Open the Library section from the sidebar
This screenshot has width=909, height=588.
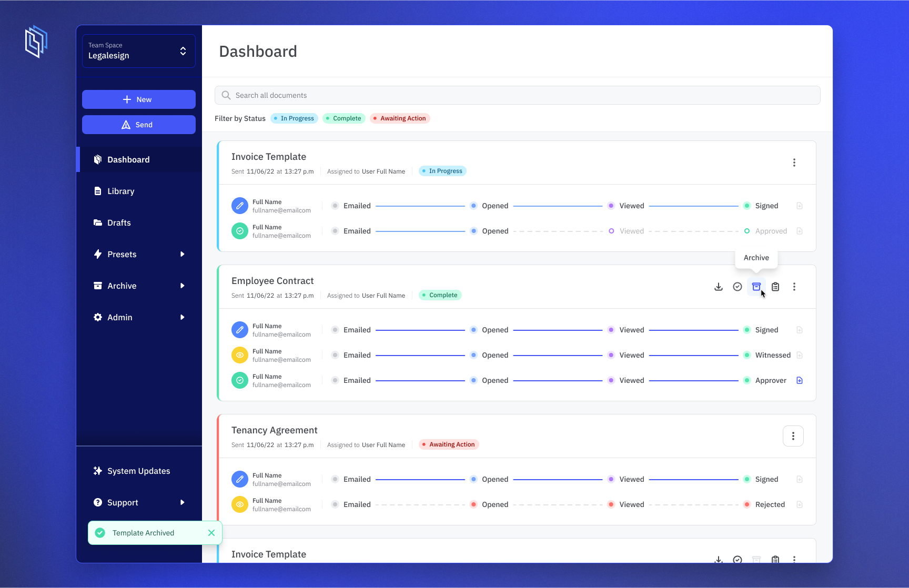click(x=120, y=191)
